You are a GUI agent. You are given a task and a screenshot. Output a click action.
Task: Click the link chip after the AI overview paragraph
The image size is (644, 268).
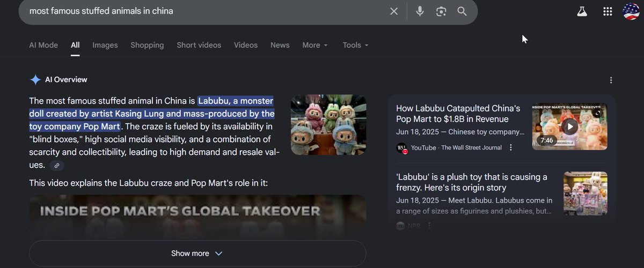click(x=57, y=166)
